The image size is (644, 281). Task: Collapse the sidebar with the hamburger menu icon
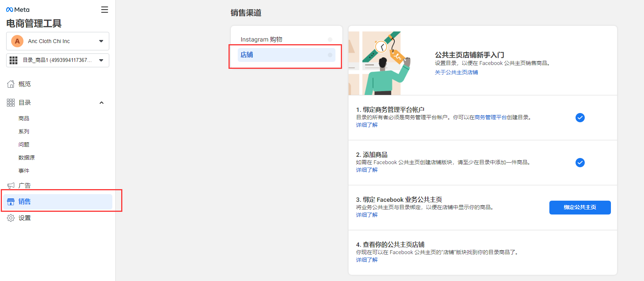point(105,10)
